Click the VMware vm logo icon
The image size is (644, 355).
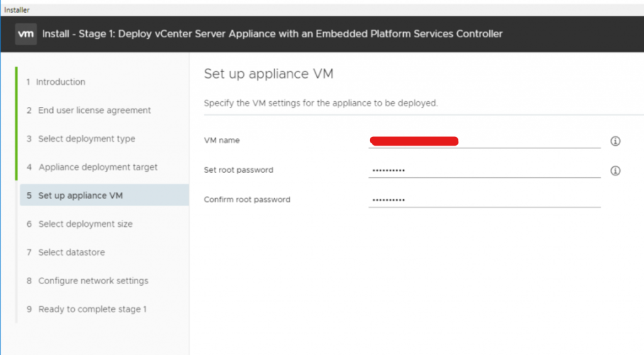[x=26, y=34]
